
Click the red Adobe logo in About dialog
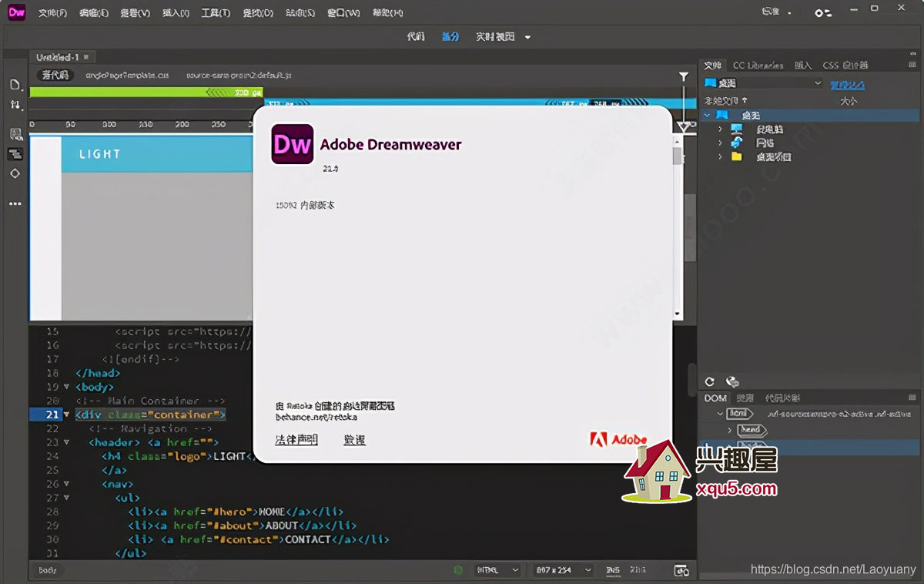click(618, 440)
